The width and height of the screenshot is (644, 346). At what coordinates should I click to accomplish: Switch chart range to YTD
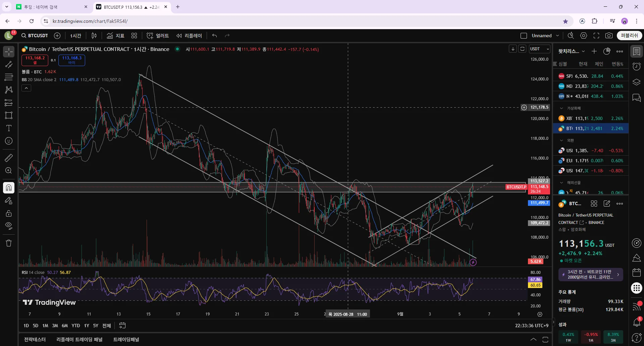coord(76,326)
